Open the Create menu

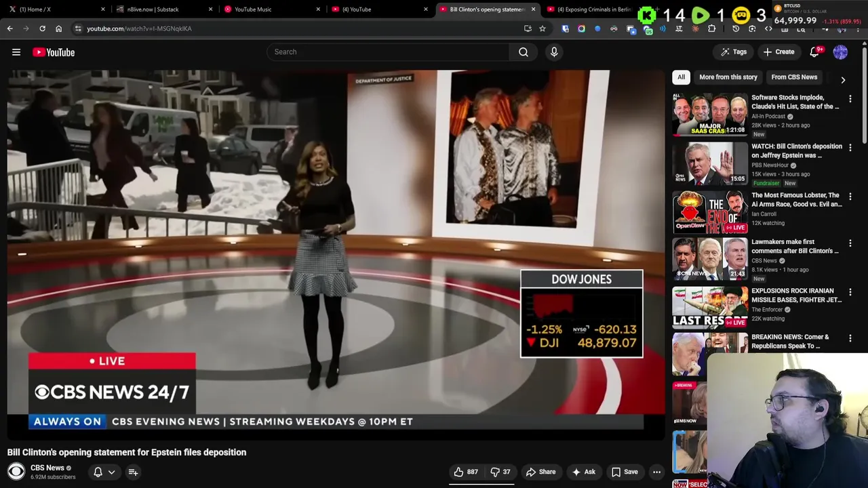coord(778,52)
